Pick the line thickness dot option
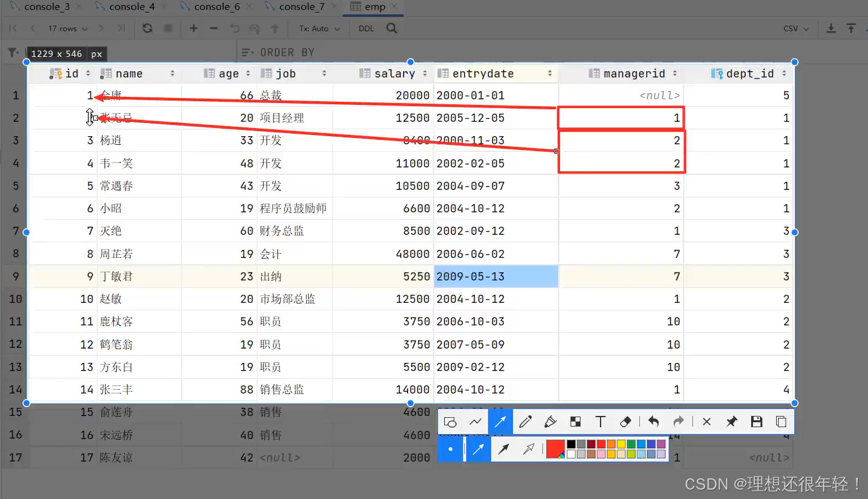 (451, 449)
